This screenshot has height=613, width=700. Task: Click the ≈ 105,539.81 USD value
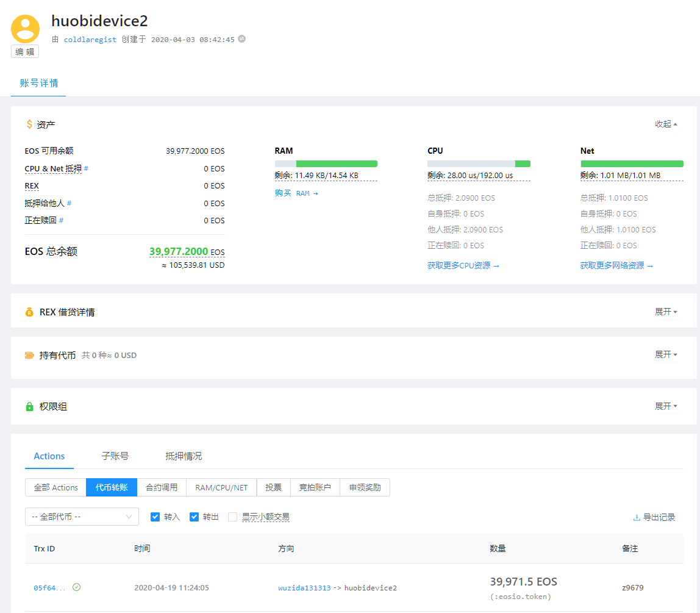[x=193, y=265]
